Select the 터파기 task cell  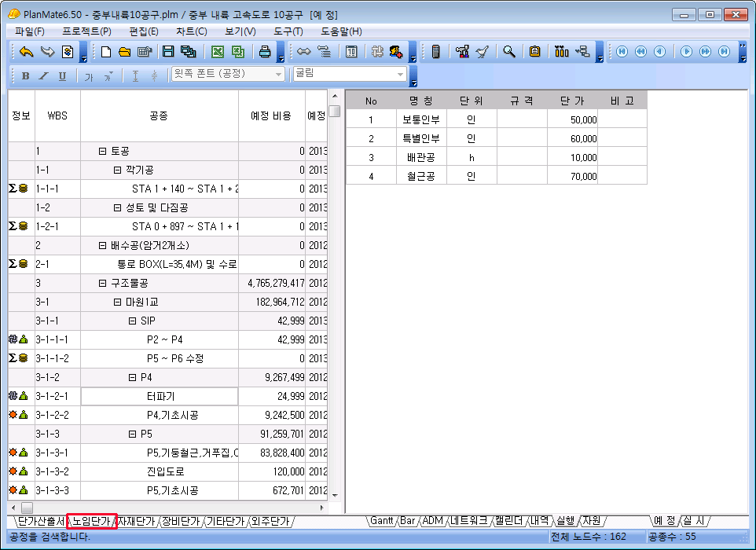pyautogui.click(x=160, y=396)
